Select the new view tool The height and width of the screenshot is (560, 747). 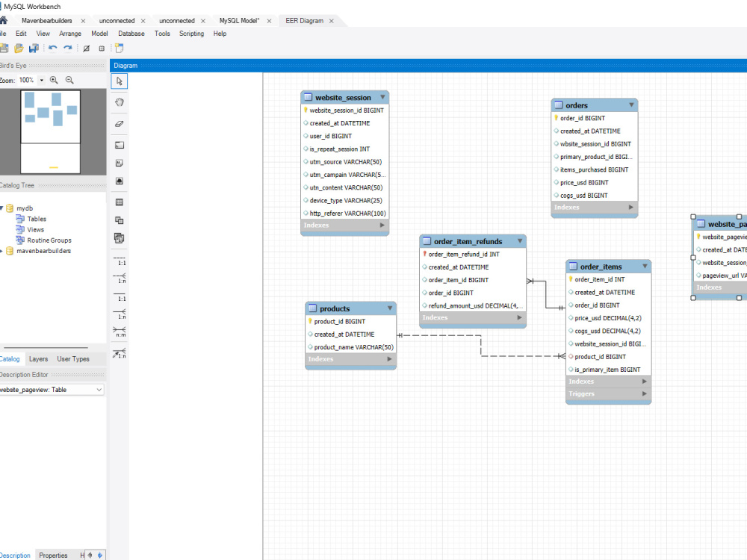pos(119,220)
